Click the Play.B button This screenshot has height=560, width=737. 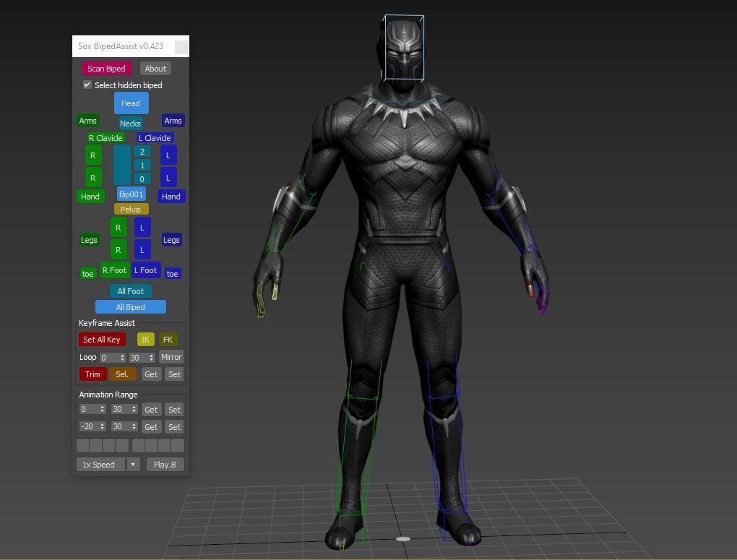click(165, 465)
